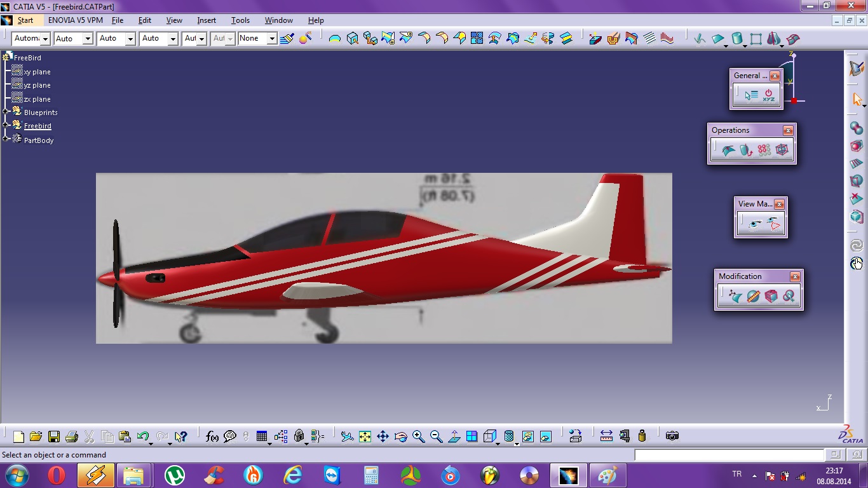The width and height of the screenshot is (868, 488).
Task: Open the Design Table tool
Action: (x=262, y=437)
